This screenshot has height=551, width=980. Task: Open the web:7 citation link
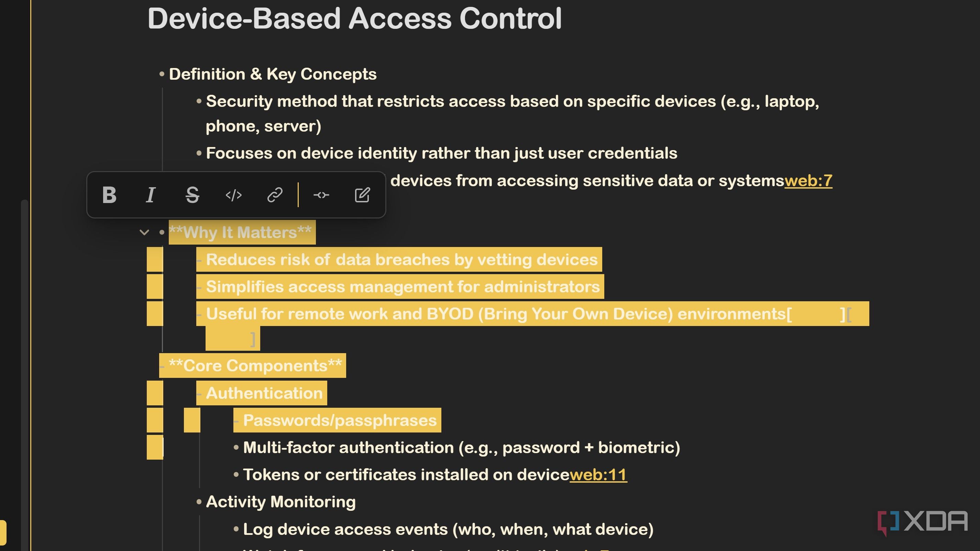click(x=808, y=181)
